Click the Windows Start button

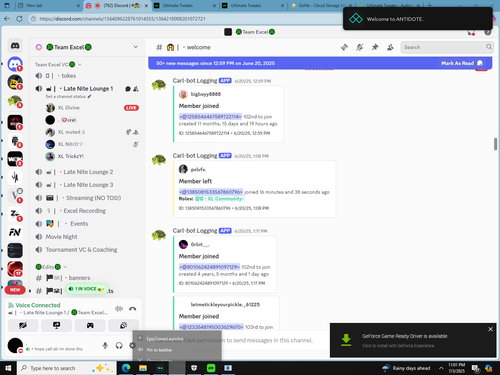point(8,368)
